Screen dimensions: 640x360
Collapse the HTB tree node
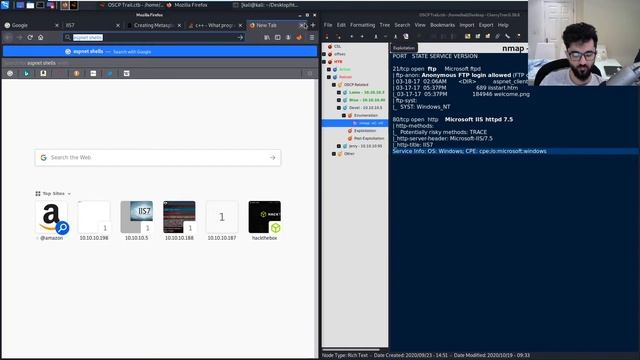324,62
